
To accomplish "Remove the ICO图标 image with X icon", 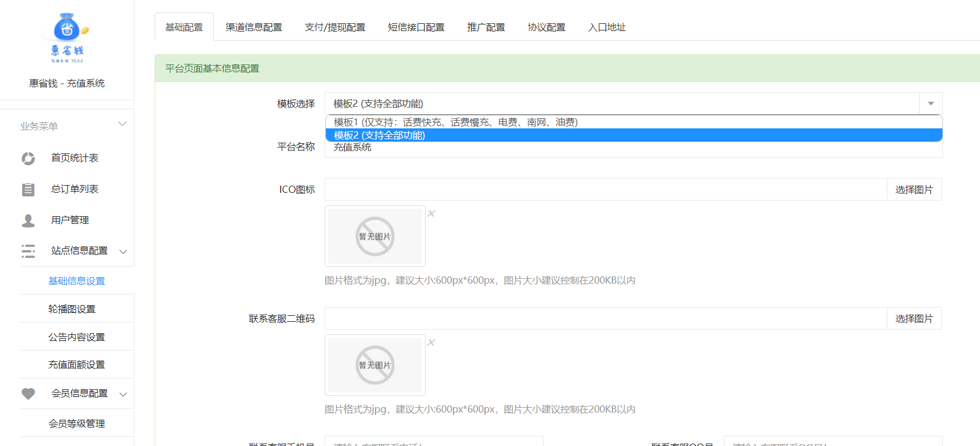I will pos(431,214).
